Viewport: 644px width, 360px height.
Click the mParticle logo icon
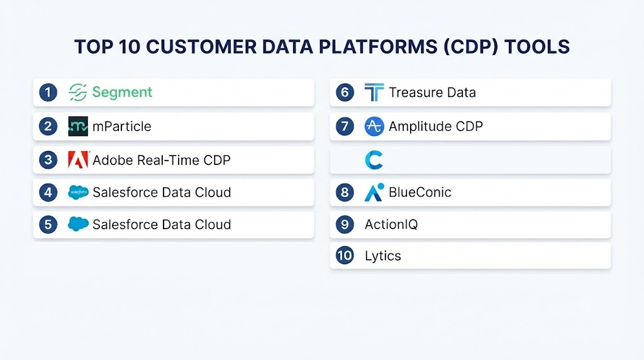[x=78, y=126]
